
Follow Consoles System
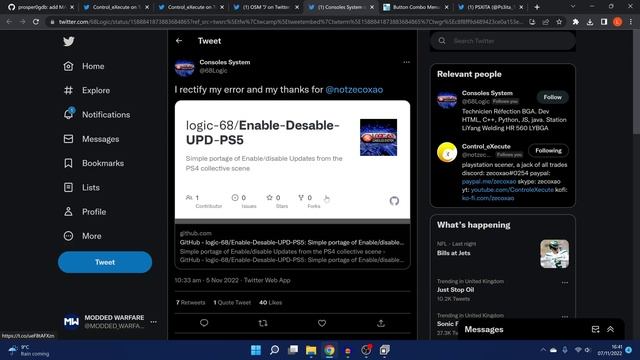tap(552, 97)
